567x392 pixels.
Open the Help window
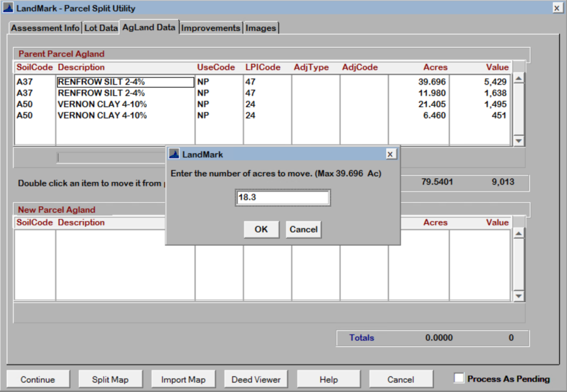[329, 378]
